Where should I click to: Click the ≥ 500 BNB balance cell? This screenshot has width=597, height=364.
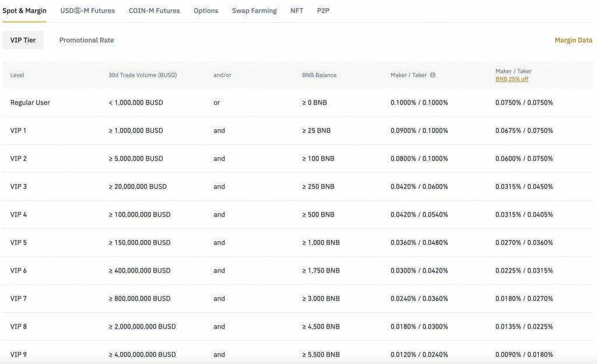click(x=318, y=214)
